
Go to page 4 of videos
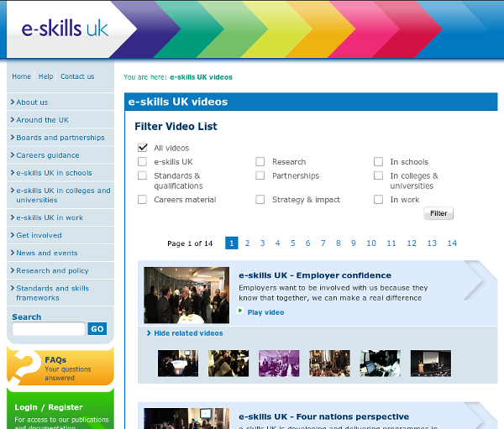pyautogui.click(x=277, y=243)
